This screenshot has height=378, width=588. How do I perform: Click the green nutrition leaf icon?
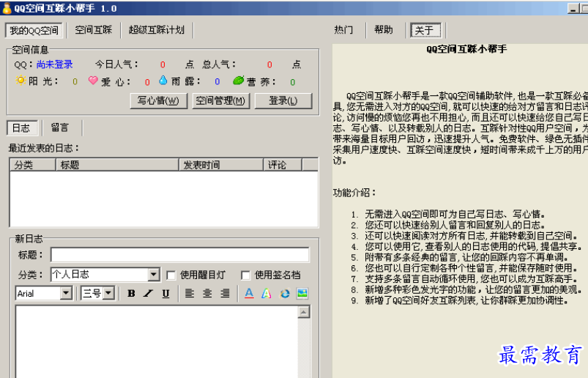coord(239,81)
